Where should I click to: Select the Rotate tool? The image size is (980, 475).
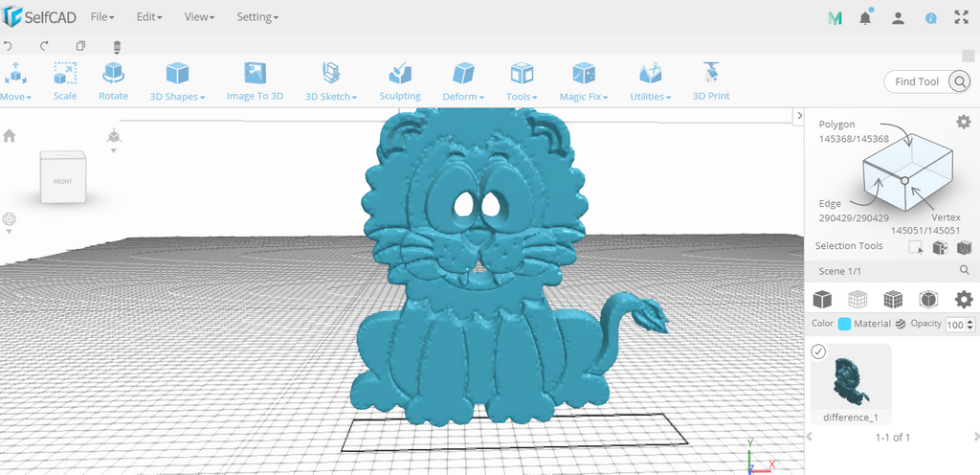(x=113, y=81)
